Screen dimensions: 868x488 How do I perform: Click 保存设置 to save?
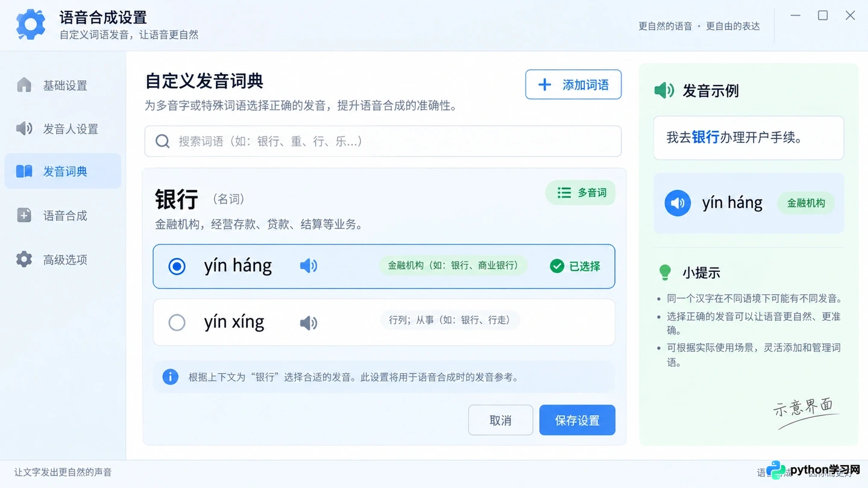[x=577, y=420]
